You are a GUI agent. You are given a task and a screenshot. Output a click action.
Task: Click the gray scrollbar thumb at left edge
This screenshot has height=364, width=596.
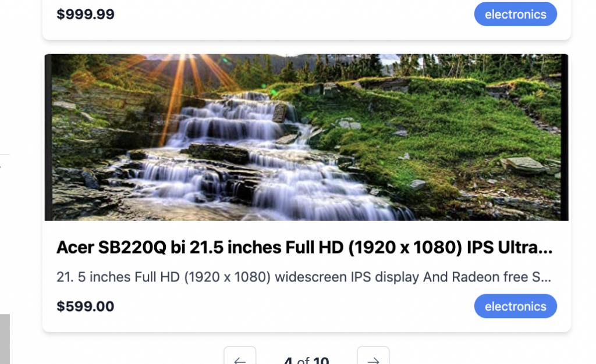pos(5,339)
